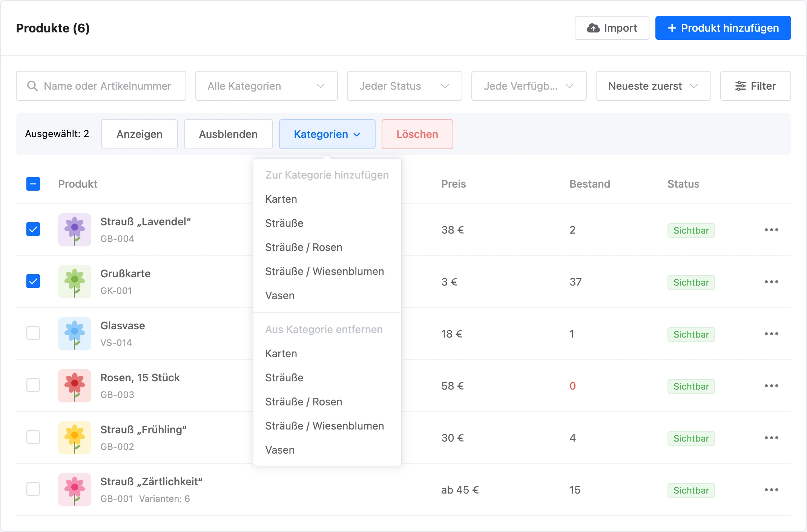Add to category Karten

tap(327, 199)
